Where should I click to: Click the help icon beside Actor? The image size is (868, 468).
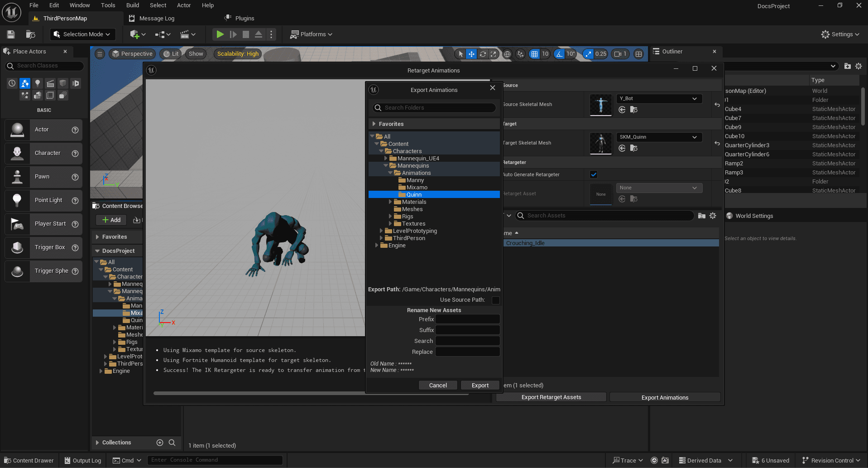coord(75,130)
